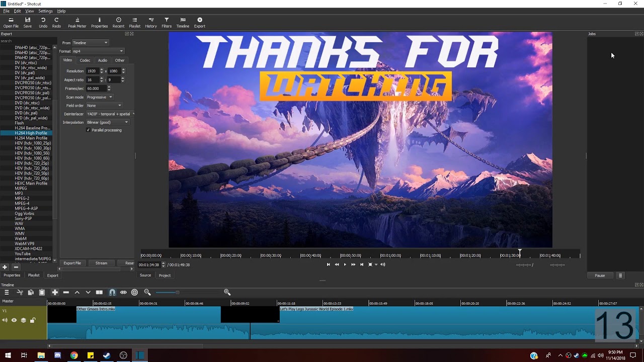
Task: Lock the V1 track
Action: pos(32,320)
